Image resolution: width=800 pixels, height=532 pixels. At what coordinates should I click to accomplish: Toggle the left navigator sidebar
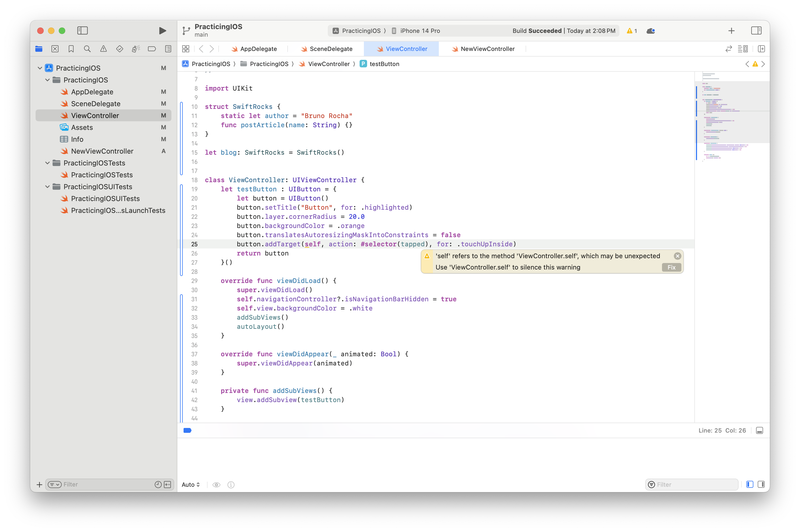(82, 30)
